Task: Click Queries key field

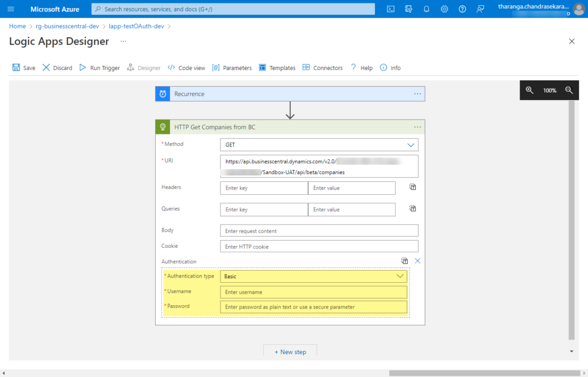Action: (x=264, y=210)
